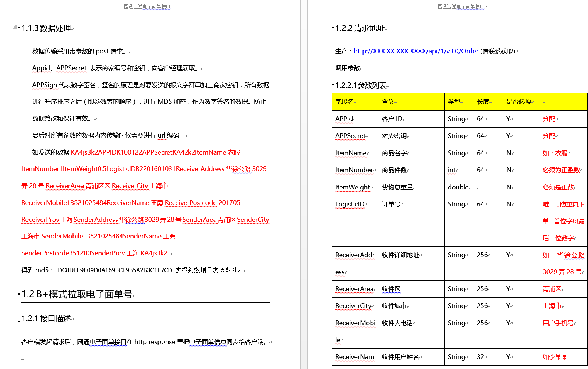Click the 'Y' required cell in ReceiverCity row

click(x=521, y=306)
